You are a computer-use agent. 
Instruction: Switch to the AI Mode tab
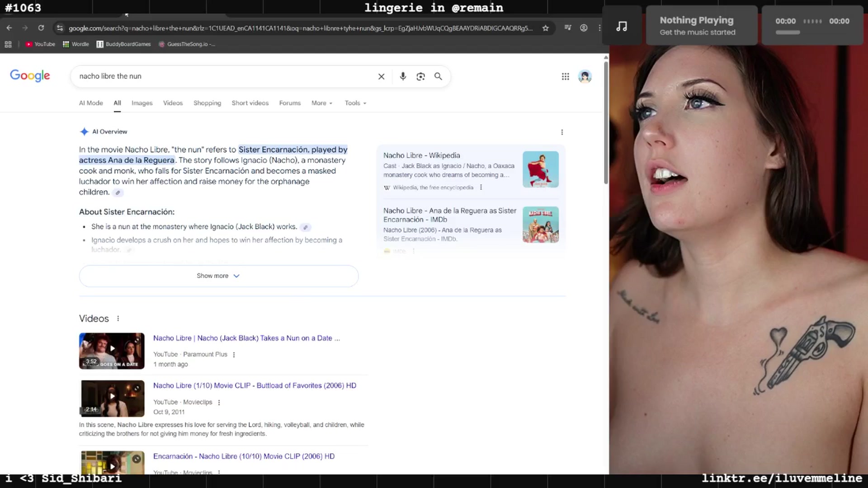pos(91,103)
